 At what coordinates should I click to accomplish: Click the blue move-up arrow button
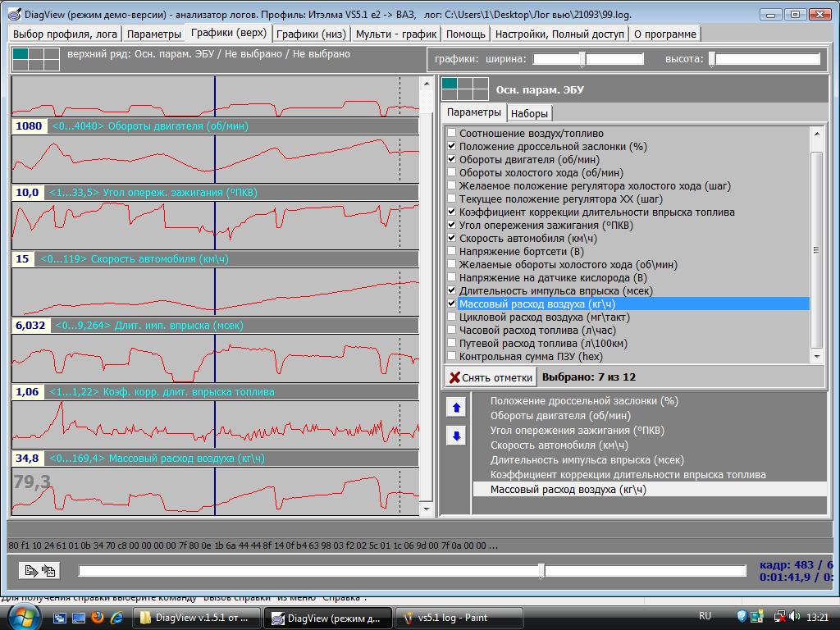pos(457,408)
